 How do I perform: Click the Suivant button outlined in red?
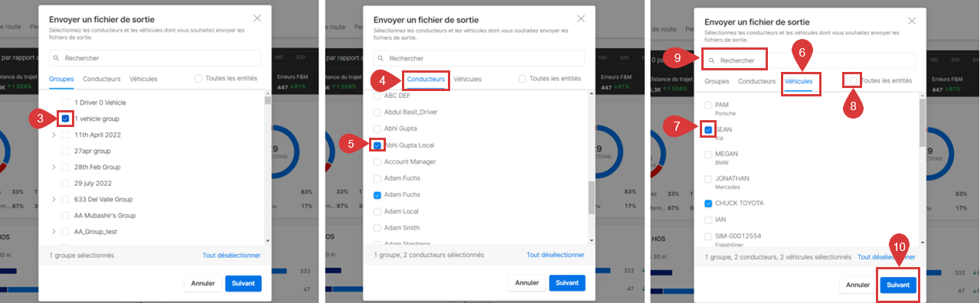(x=898, y=285)
